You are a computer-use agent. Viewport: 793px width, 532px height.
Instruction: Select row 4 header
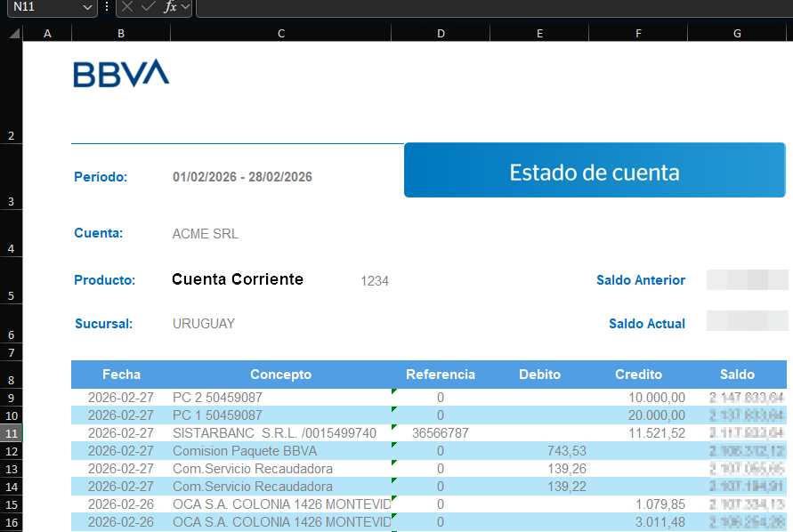[x=12, y=233]
